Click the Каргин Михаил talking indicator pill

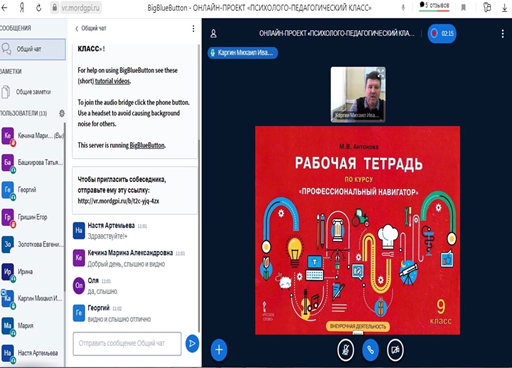[243, 53]
